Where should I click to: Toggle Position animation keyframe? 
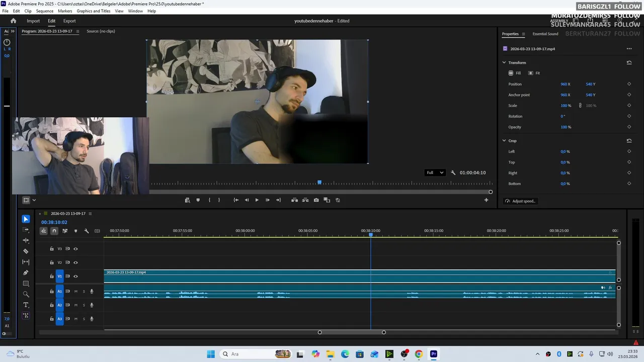pyautogui.click(x=629, y=84)
